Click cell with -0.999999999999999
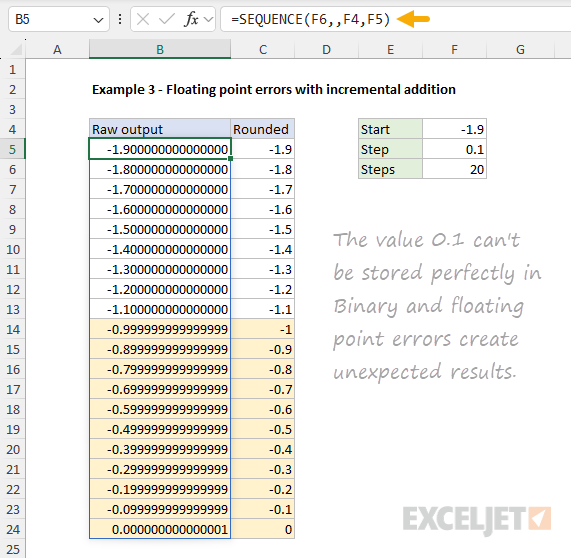 pos(160,329)
